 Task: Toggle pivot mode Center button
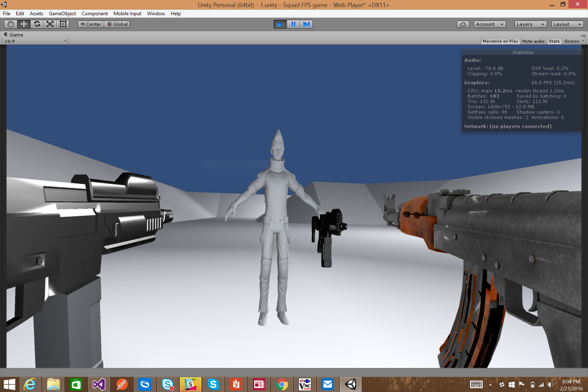[91, 24]
